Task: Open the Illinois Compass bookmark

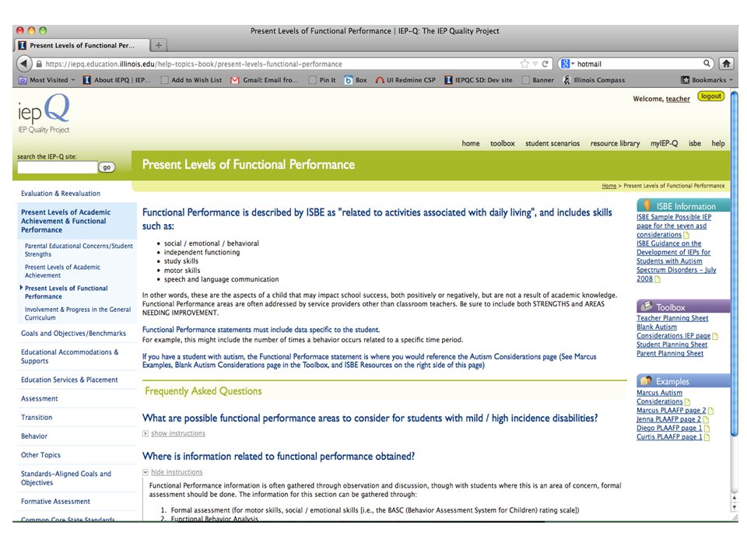Action: 594,80
